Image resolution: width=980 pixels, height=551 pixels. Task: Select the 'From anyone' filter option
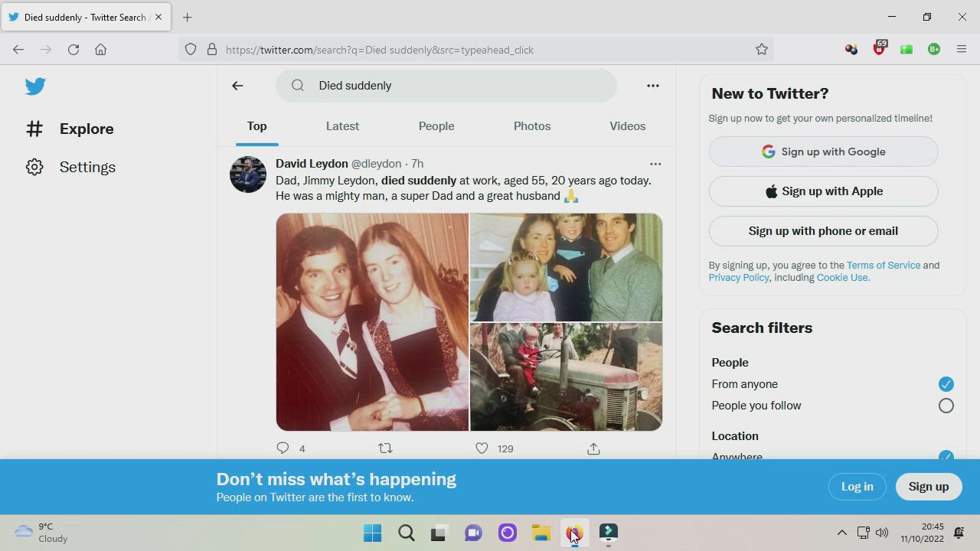pos(946,384)
